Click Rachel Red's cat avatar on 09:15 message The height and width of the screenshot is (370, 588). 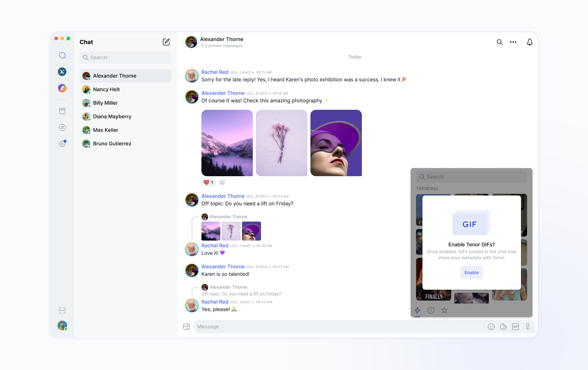[x=192, y=76]
